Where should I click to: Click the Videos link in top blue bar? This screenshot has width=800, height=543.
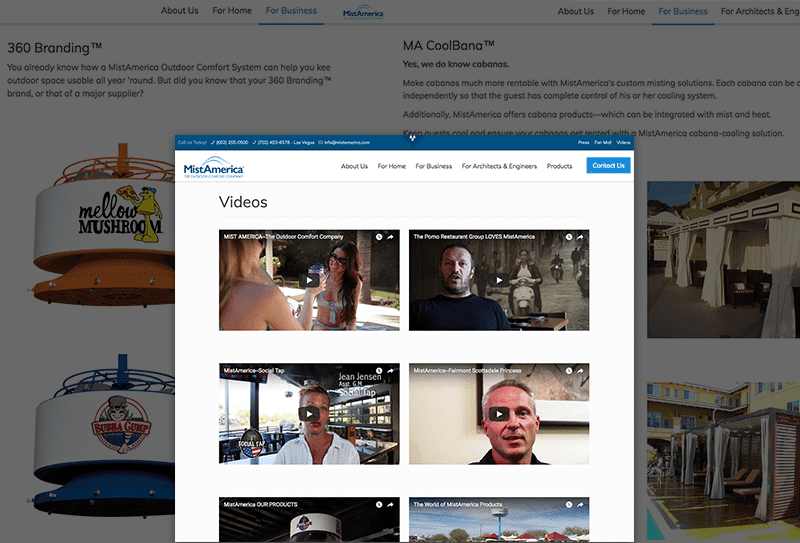623,142
